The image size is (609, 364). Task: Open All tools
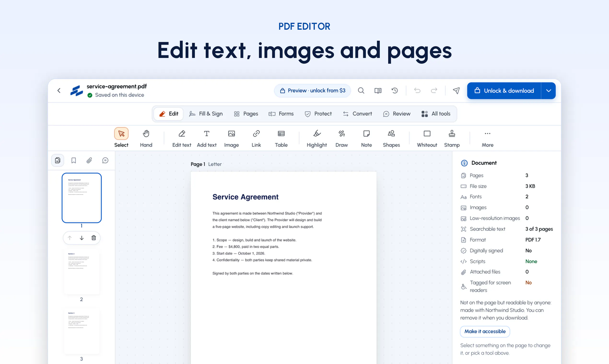tap(436, 114)
